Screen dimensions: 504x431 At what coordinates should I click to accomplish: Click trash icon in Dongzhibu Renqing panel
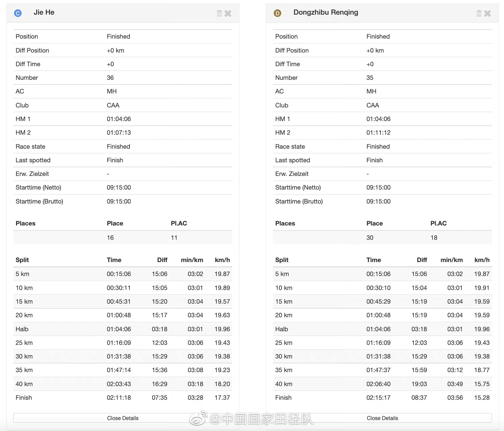coord(479,13)
